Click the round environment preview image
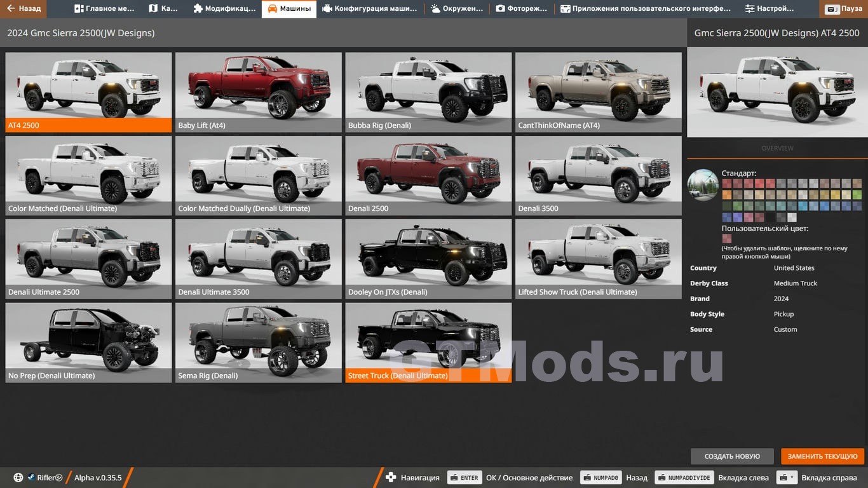The height and width of the screenshot is (488, 868). pyautogui.click(x=703, y=185)
